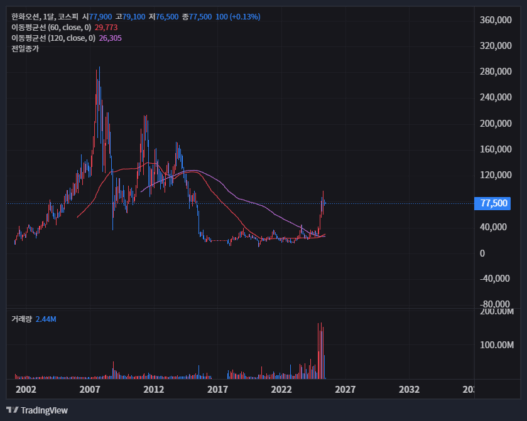This screenshot has height=421, width=527.
Task: Click the 2.44M volume value
Action: coord(46,319)
